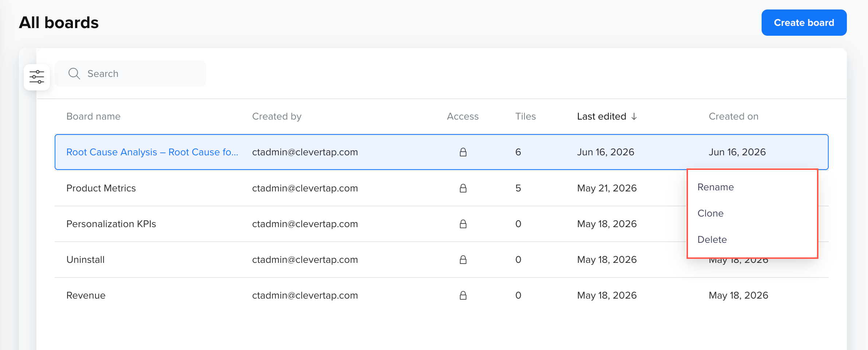Sort by Access column header
The height and width of the screenshot is (350, 868).
pyautogui.click(x=463, y=116)
